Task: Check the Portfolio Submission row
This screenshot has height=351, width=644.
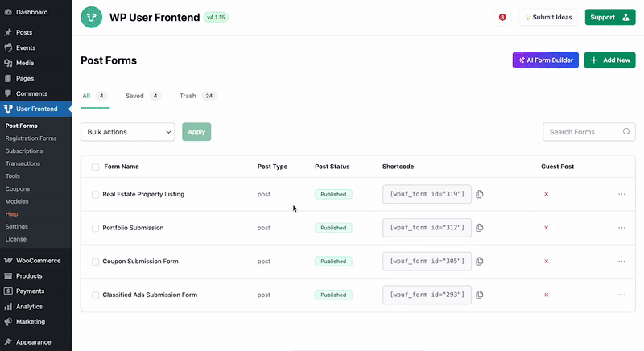Action: pyautogui.click(x=95, y=229)
